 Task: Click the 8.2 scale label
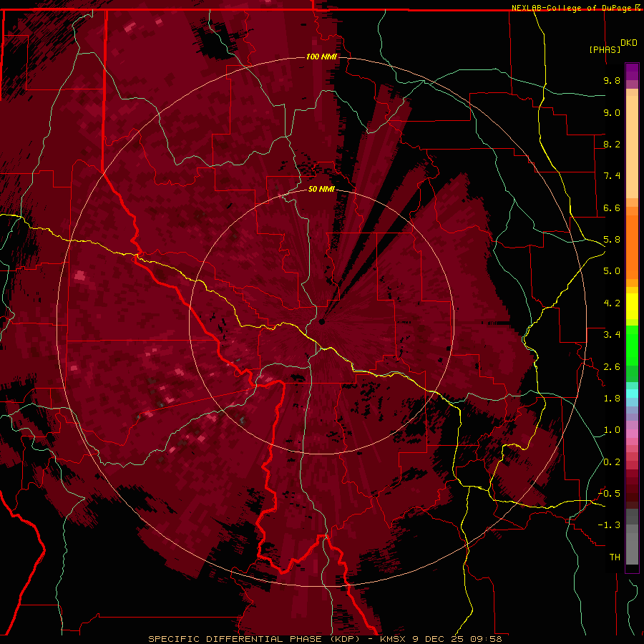pyautogui.click(x=612, y=144)
